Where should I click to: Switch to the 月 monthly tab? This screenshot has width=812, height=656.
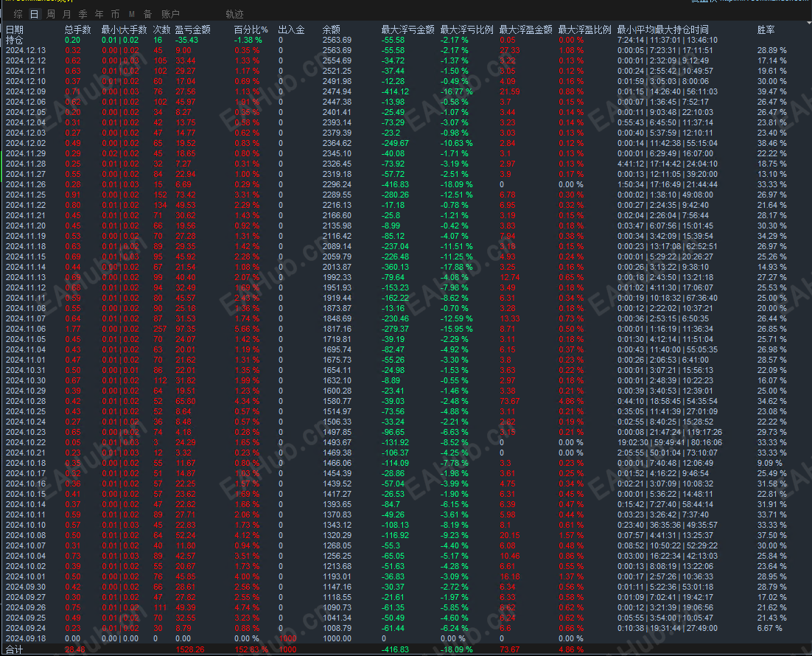(x=67, y=14)
